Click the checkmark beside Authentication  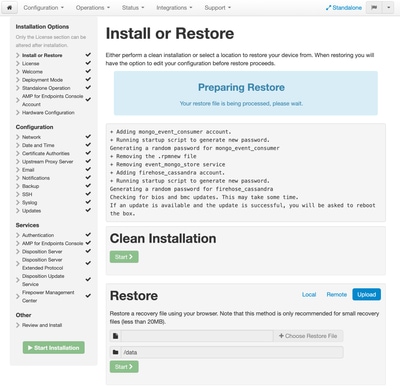[88, 235]
